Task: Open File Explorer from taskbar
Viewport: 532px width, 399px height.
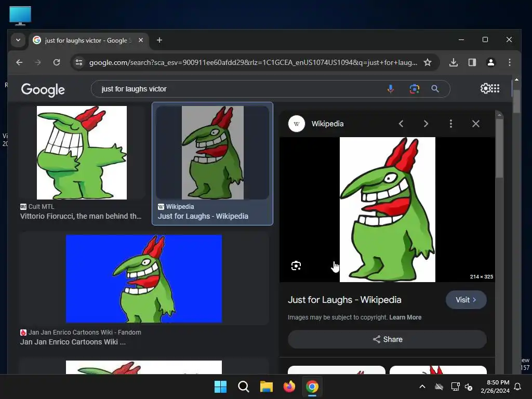Action: click(267, 387)
